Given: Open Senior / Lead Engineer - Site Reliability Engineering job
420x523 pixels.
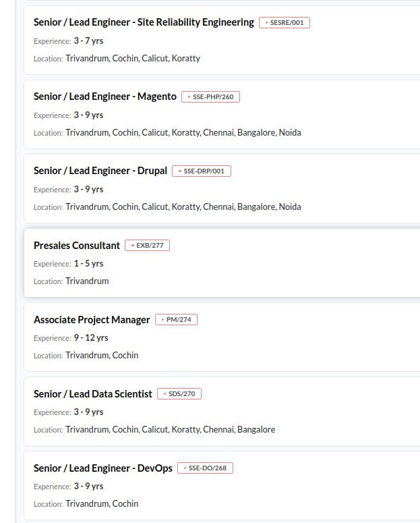Looking at the screenshot, I should tap(144, 22).
